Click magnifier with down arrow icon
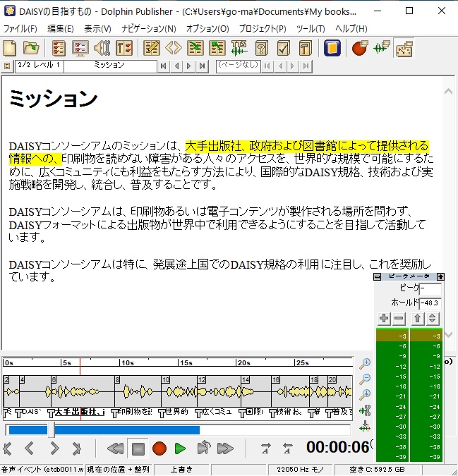 click(365, 395)
